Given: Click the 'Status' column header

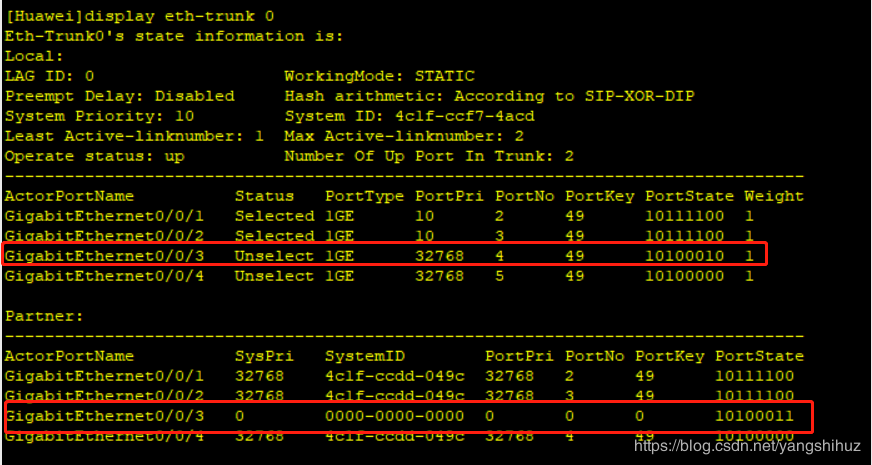Looking at the screenshot, I should point(264,196).
